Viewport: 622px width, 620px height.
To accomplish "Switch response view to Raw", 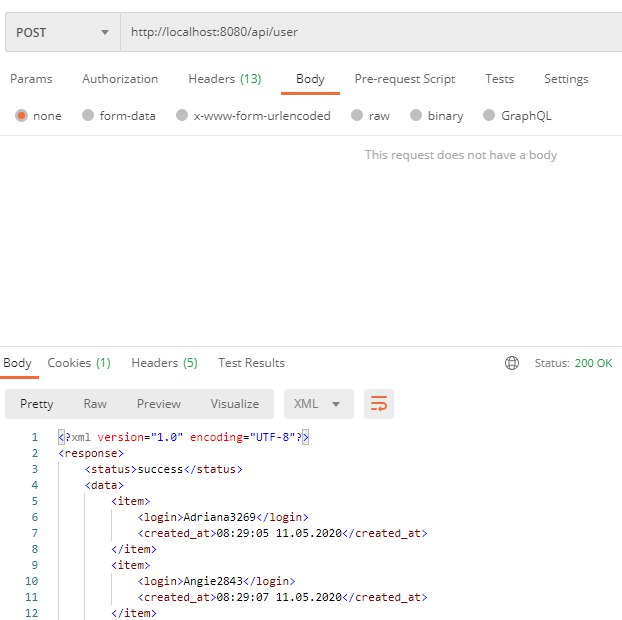I will pos(95,404).
